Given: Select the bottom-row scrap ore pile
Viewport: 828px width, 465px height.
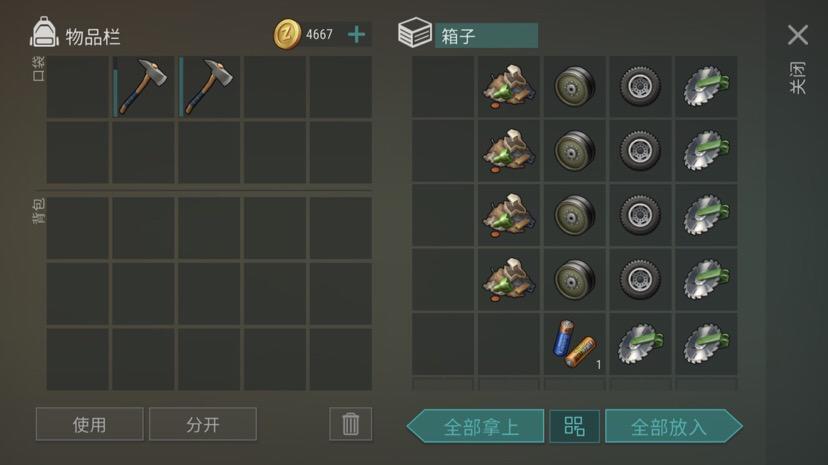Looking at the screenshot, I should coord(509,280).
